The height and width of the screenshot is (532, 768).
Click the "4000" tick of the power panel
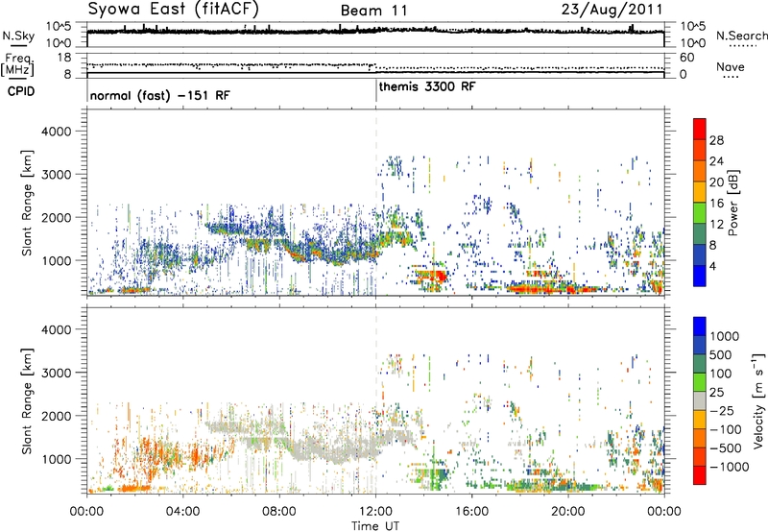point(56,132)
